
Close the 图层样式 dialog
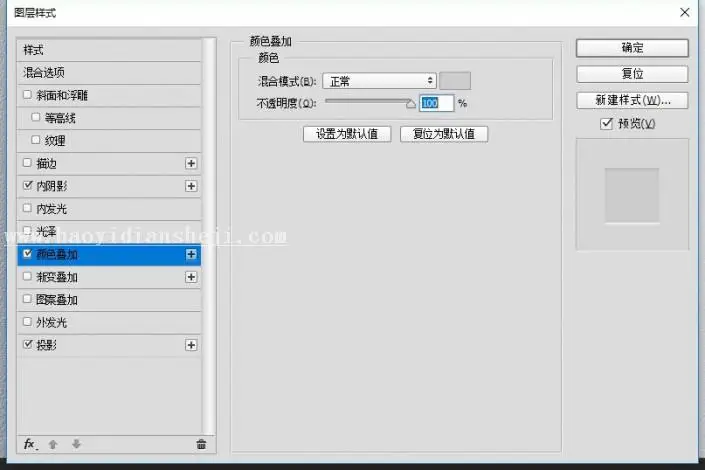pos(684,13)
